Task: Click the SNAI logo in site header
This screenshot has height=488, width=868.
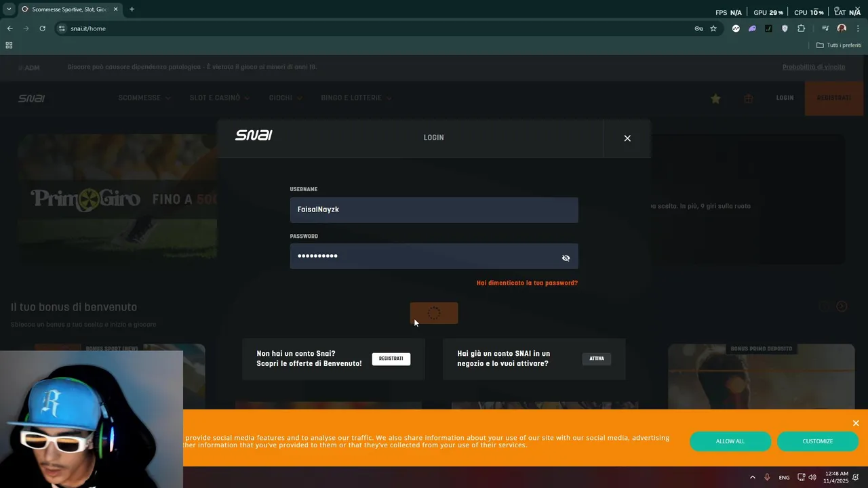Action: coord(31,98)
